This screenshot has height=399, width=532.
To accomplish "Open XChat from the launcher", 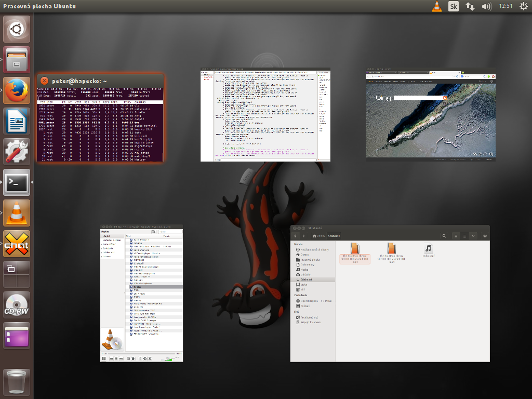I will coord(17,244).
